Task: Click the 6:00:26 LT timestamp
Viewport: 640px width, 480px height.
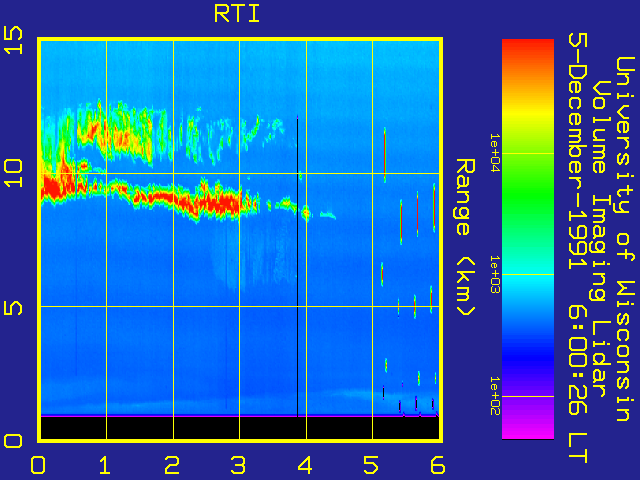Action: pyautogui.click(x=578, y=385)
